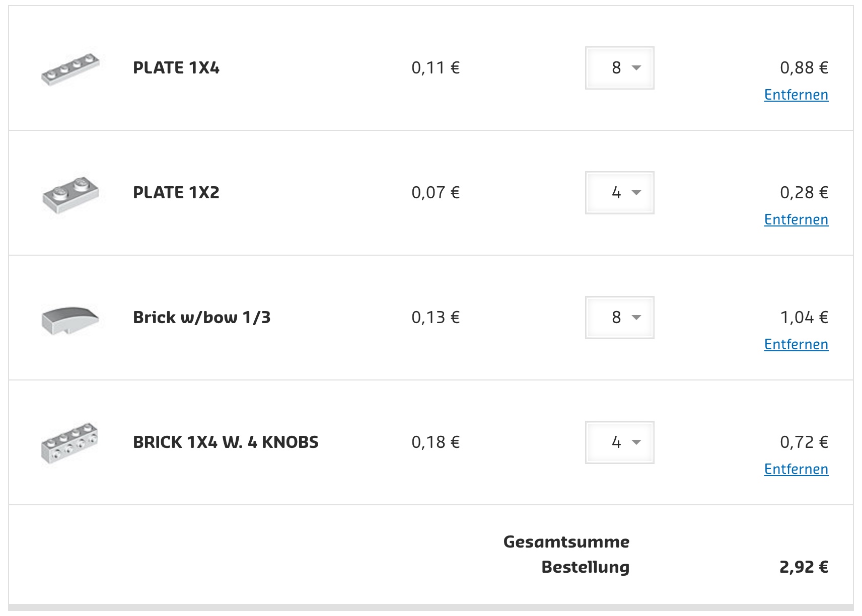
Task: Open the quantity dropdown for PLATE 1X4
Action: (619, 68)
